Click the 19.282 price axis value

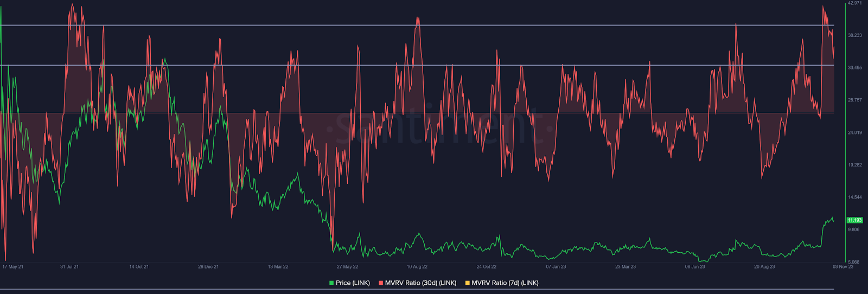coord(854,165)
